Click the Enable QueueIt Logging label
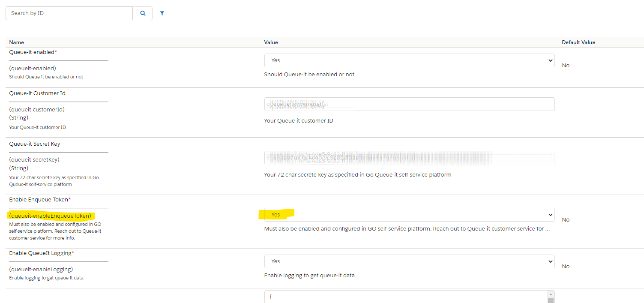This screenshot has height=303, width=644. pos(42,253)
